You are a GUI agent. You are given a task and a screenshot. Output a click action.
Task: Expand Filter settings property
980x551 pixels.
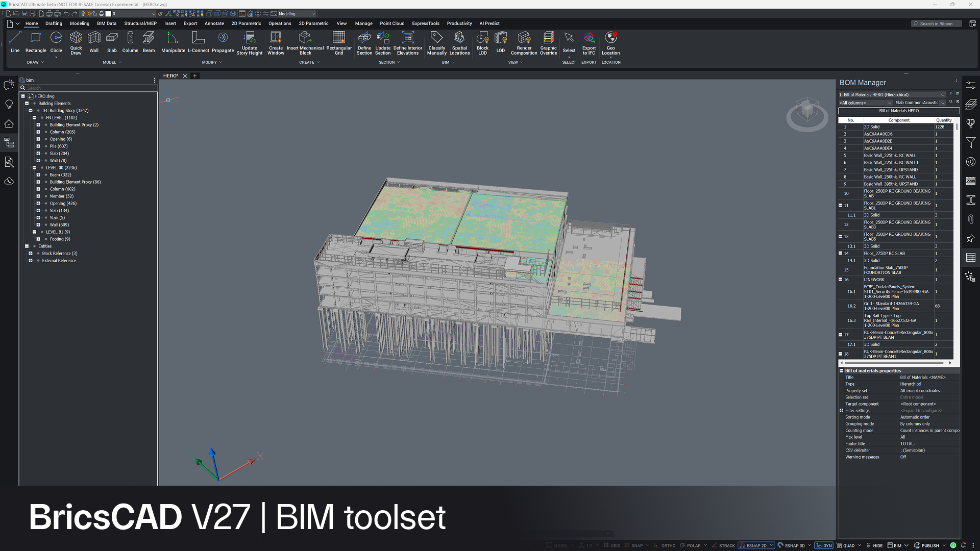coord(841,410)
